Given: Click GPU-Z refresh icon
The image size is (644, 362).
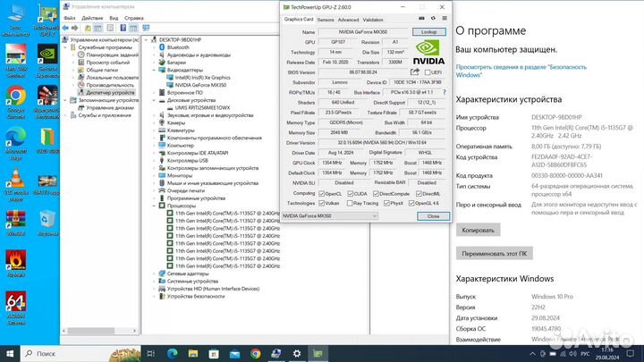Looking at the screenshot, I should (x=433, y=19).
